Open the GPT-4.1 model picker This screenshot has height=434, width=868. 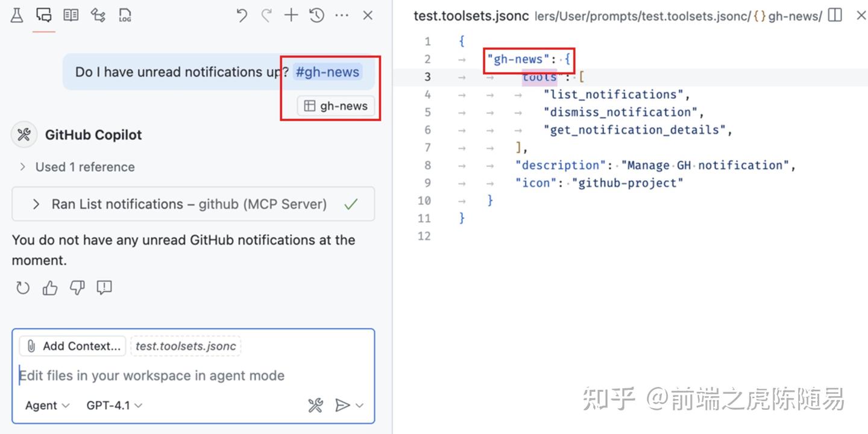tap(113, 405)
